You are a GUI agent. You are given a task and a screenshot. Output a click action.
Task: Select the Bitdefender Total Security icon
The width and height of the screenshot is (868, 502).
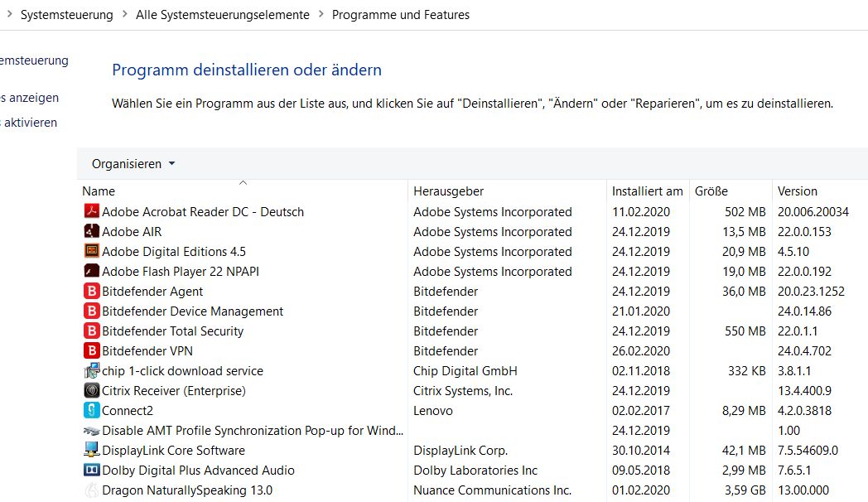tap(91, 331)
